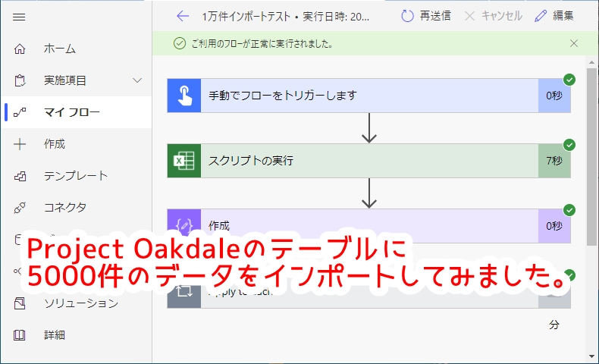Click the 再送信 refresh icon
This screenshot has width=599, height=364.
[407, 16]
